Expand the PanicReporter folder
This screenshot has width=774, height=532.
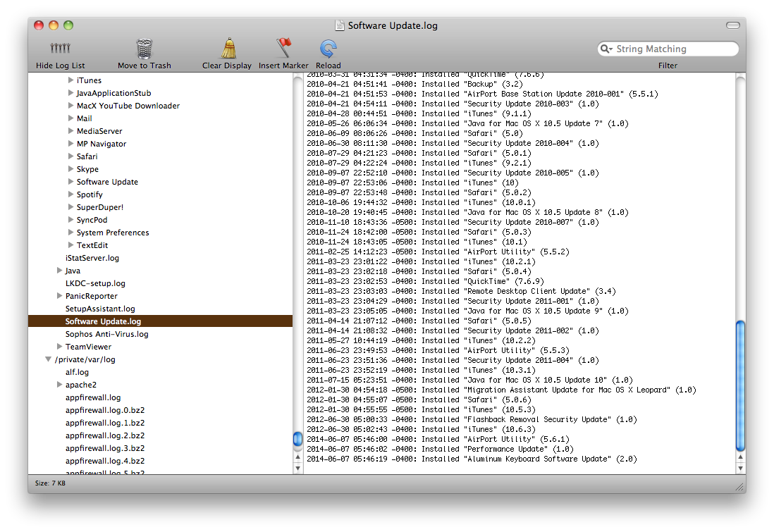click(59, 296)
